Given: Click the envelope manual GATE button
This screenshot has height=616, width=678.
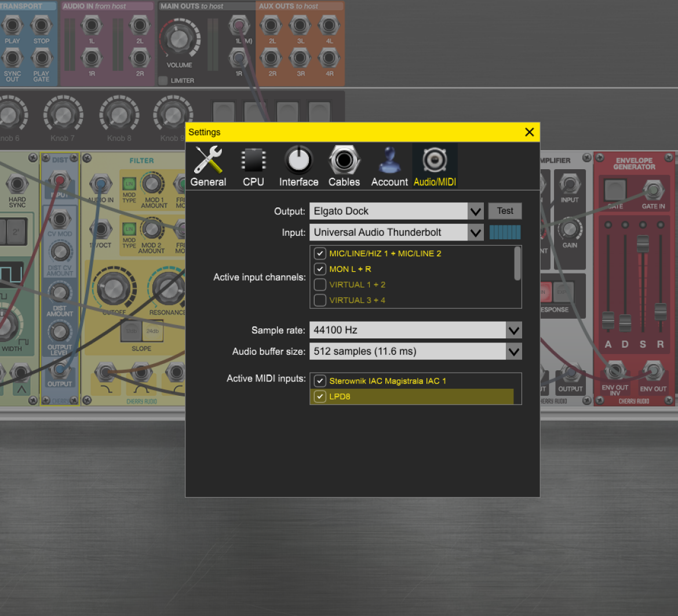Looking at the screenshot, I should coord(615,191).
